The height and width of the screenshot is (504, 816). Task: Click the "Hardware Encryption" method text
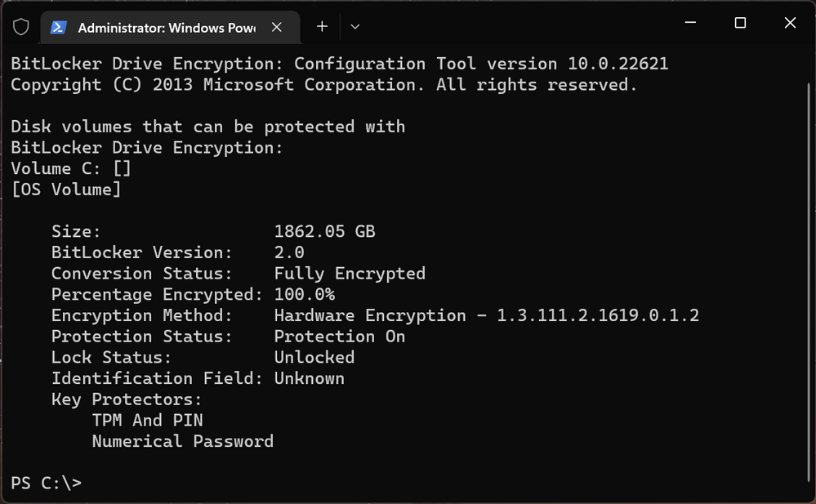(x=370, y=315)
